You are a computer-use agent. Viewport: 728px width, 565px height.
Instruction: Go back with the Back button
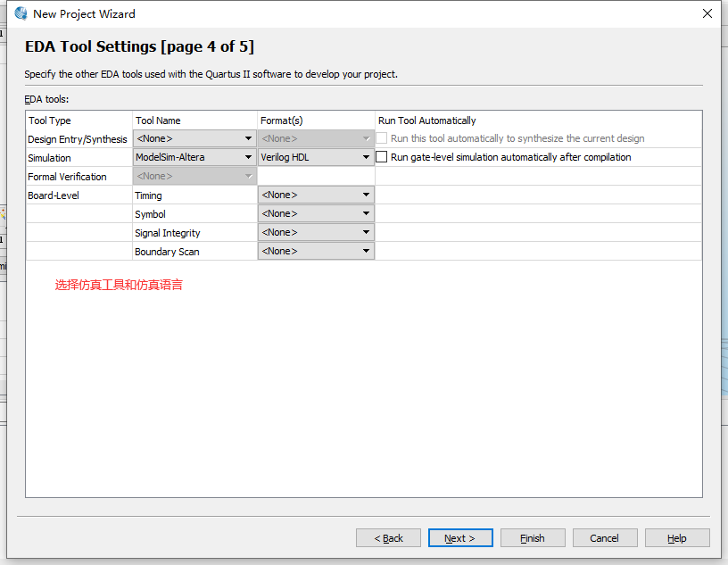coord(389,538)
